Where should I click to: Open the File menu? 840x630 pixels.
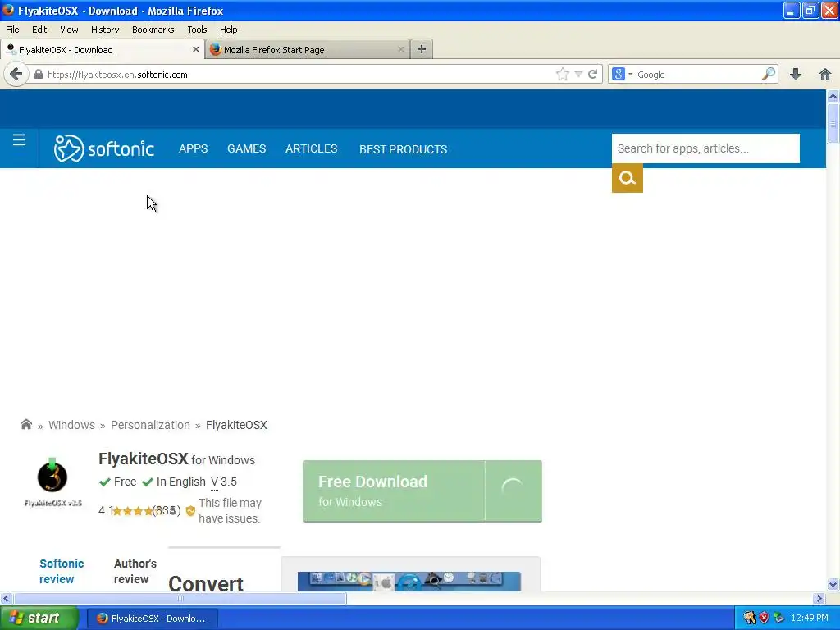click(x=12, y=30)
